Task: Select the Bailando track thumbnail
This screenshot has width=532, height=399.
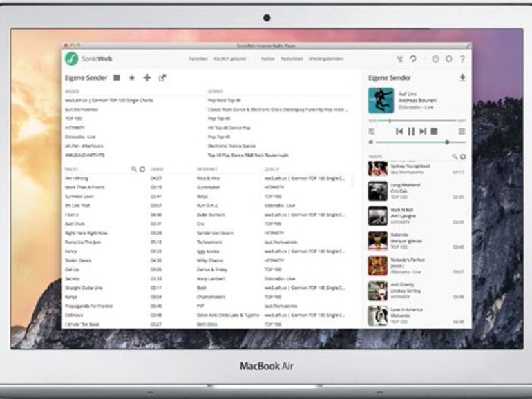Action: [x=378, y=241]
